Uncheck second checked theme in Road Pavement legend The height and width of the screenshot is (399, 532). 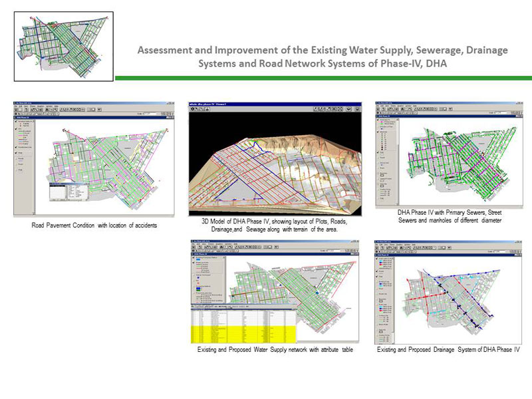[16, 129]
